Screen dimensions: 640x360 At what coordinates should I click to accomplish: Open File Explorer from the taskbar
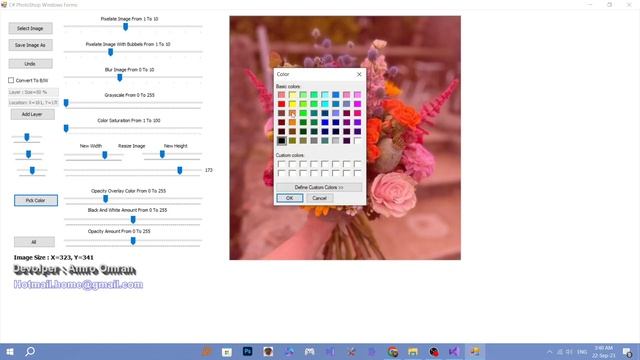click(413, 351)
